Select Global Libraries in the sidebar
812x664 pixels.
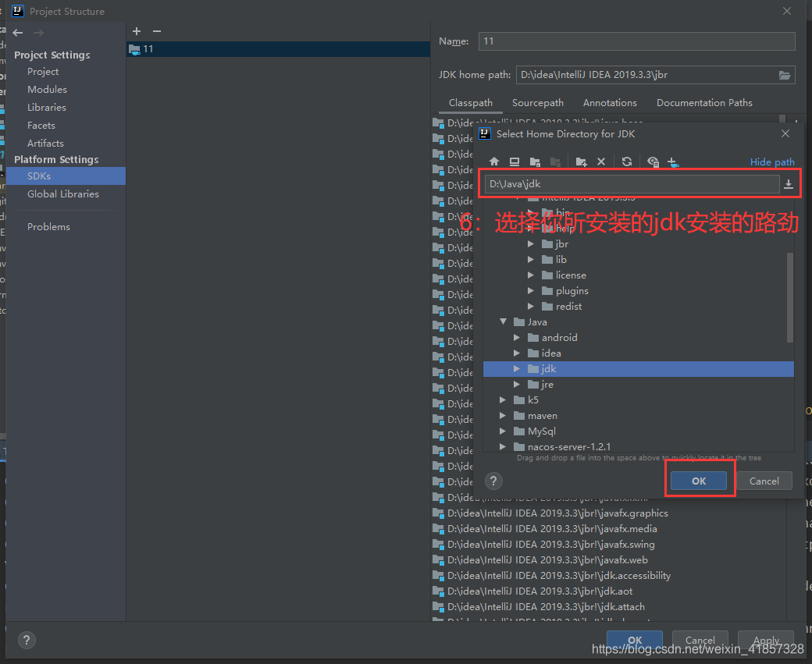63,194
